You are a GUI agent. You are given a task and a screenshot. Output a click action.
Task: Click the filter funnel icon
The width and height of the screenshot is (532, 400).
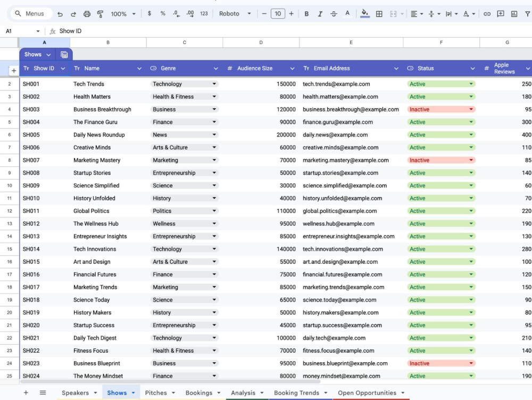[x=528, y=14]
